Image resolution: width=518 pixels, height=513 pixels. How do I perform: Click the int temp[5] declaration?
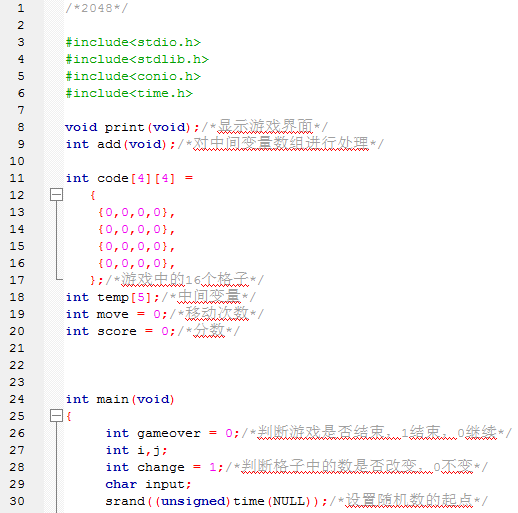[x=113, y=297]
